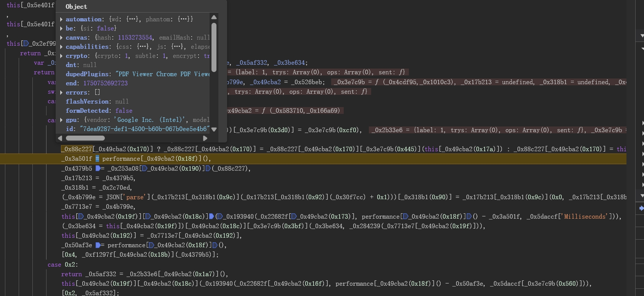Viewport: 644px width, 296px height.
Task: Select the end timestamp 1750752692723
Action: click(106, 83)
